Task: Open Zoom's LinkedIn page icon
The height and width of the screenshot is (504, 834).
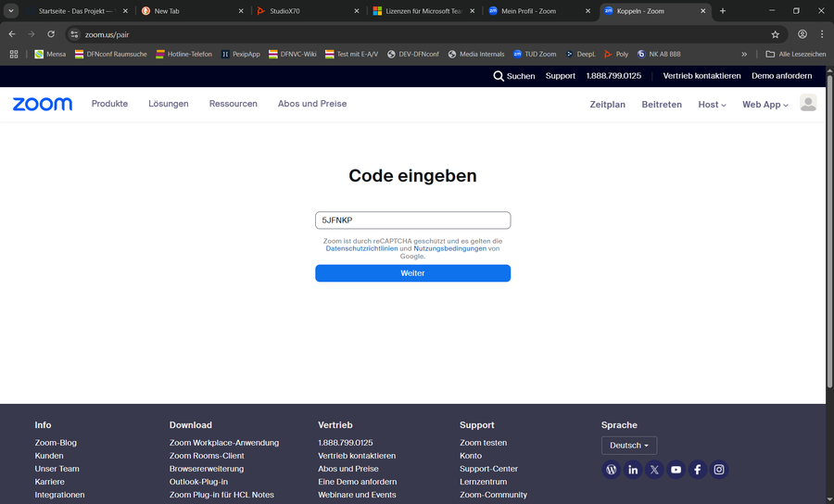Action: [x=633, y=470]
